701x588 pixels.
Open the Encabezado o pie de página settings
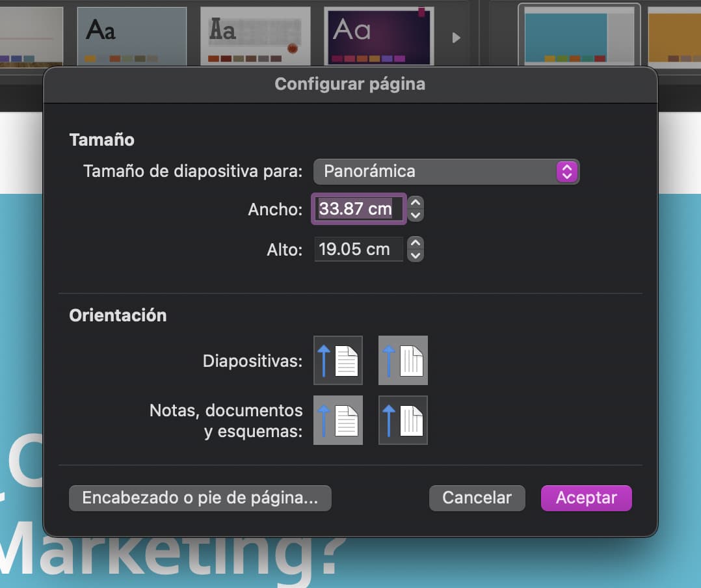click(200, 498)
